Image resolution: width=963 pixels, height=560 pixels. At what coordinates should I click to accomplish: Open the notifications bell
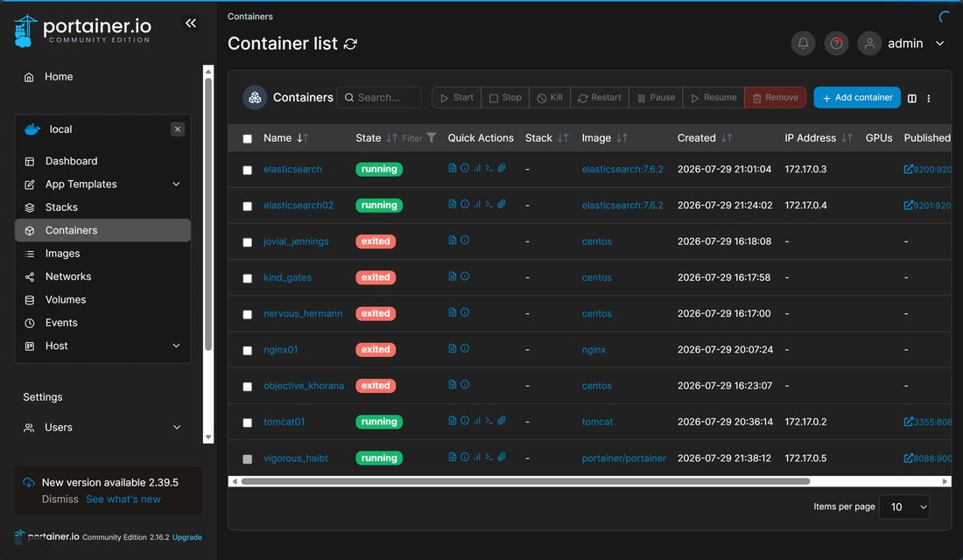point(803,44)
